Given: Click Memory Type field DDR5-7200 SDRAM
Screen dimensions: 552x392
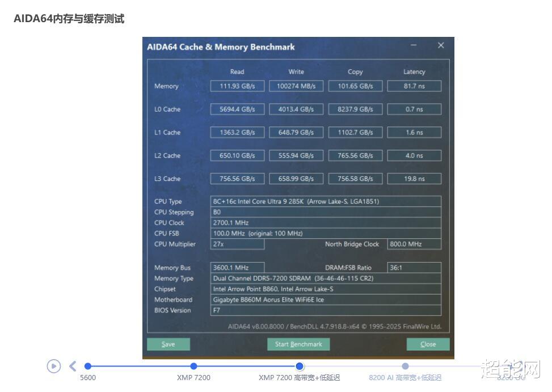Looking at the screenshot, I should pyautogui.click(x=326, y=279).
